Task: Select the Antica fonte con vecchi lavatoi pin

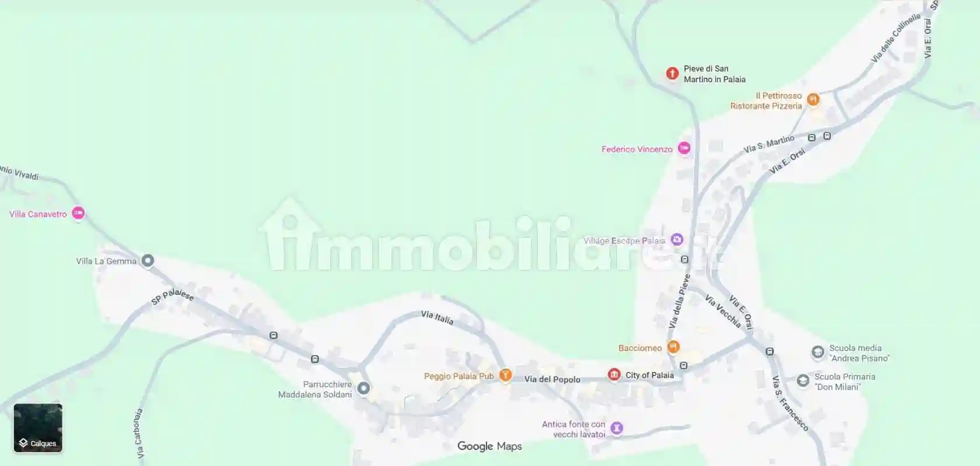Action: tap(617, 429)
